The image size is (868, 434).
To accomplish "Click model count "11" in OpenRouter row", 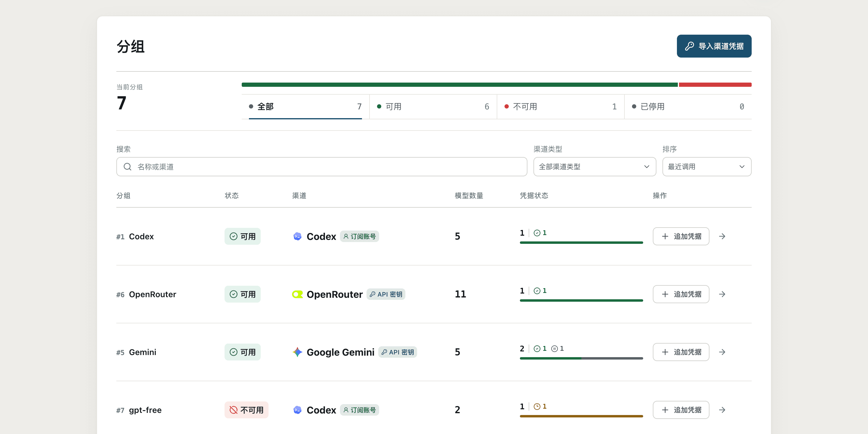I will click(460, 294).
